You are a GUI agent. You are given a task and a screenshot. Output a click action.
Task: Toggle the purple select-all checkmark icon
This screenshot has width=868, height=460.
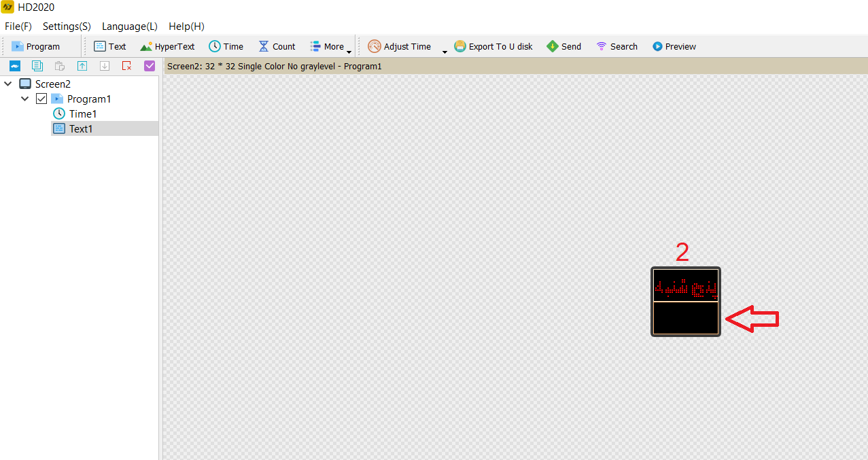(x=150, y=66)
